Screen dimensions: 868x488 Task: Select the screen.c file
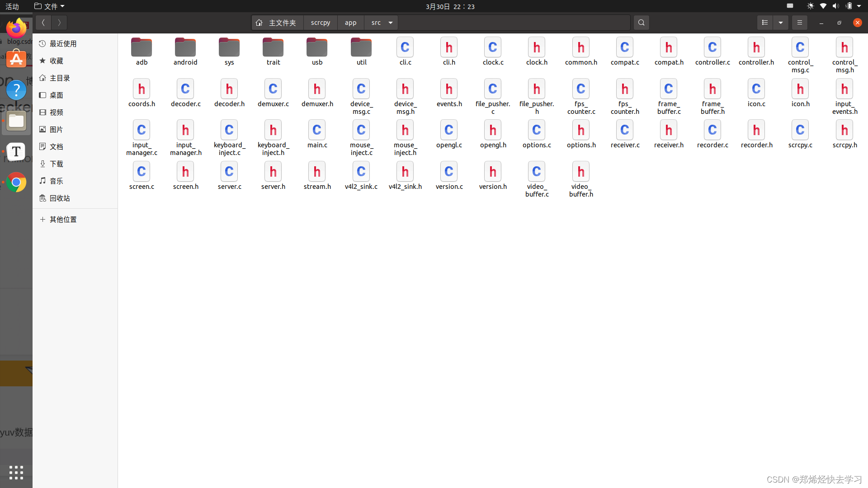click(142, 176)
